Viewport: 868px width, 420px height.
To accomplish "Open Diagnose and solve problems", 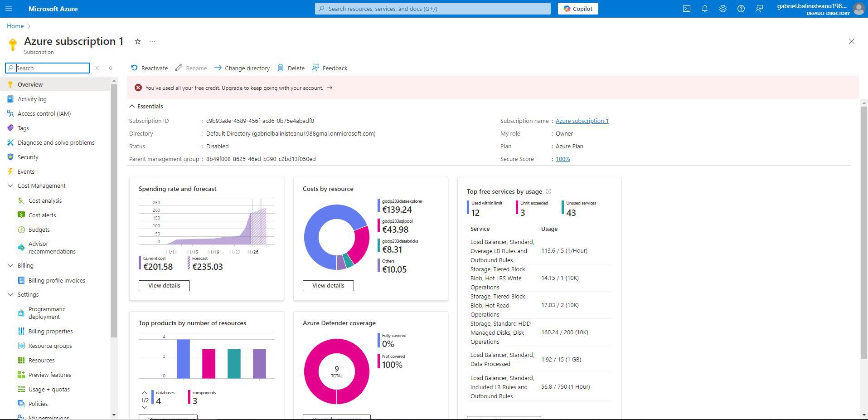I will (x=55, y=142).
